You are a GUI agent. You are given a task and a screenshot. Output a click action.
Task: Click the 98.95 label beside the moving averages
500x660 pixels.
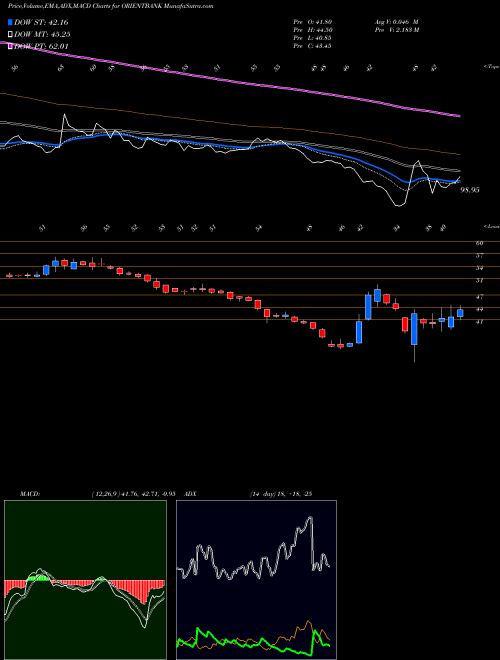[x=470, y=190]
